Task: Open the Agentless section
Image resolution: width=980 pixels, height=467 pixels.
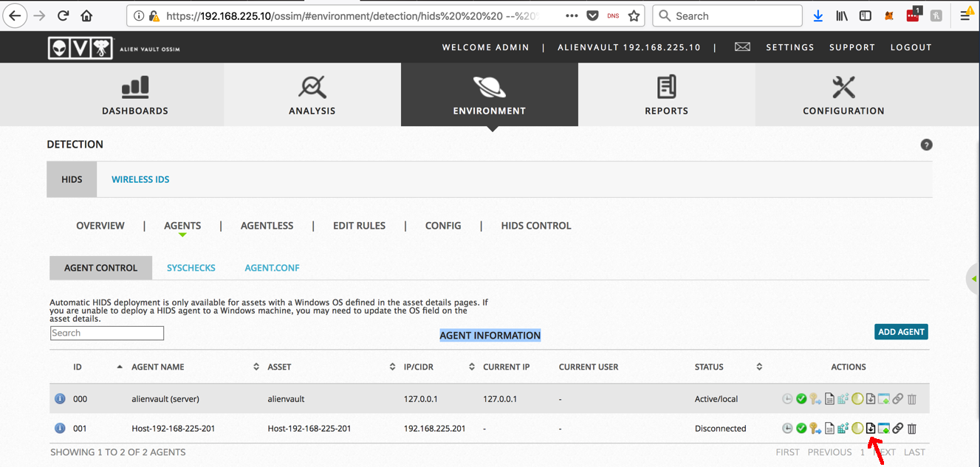Action: click(267, 226)
